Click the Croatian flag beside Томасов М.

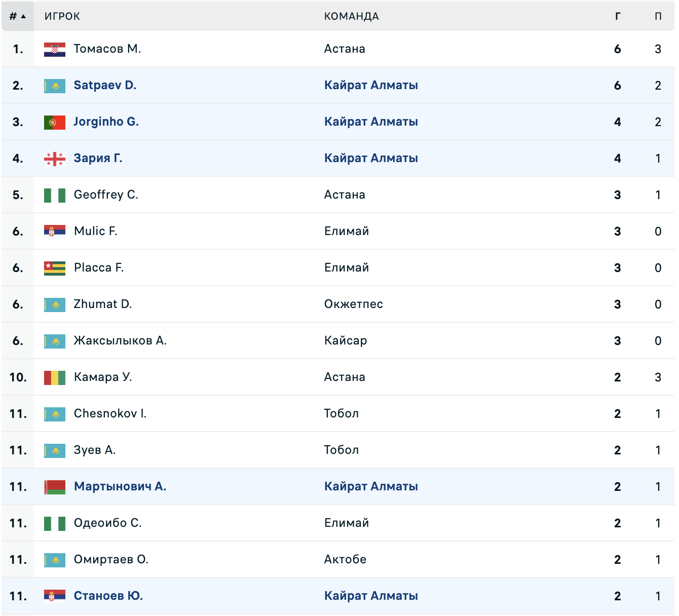click(55, 49)
